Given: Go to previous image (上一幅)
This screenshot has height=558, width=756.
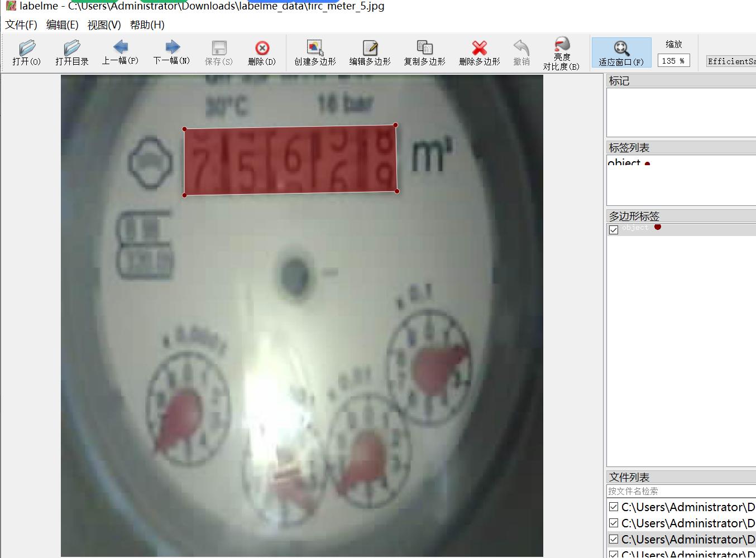Looking at the screenshot, I should [120, 53].
